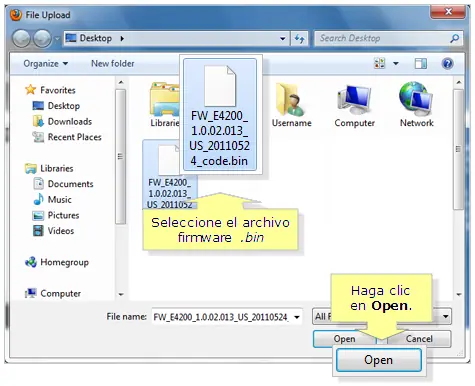Open Music library in the sidebar
Image resolution: width=475 pixels, height=386 pixels.
coord(59,200)
